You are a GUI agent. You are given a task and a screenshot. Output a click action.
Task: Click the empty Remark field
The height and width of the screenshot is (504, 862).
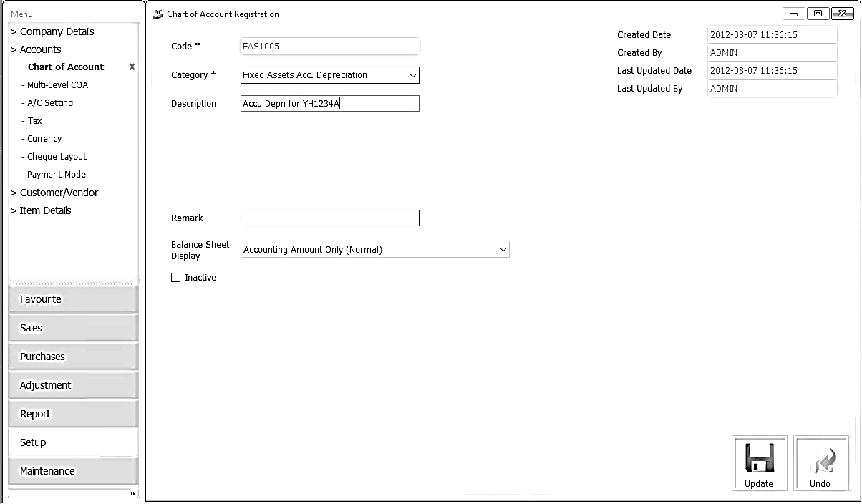pyautogui.click(x=330, y=218)
